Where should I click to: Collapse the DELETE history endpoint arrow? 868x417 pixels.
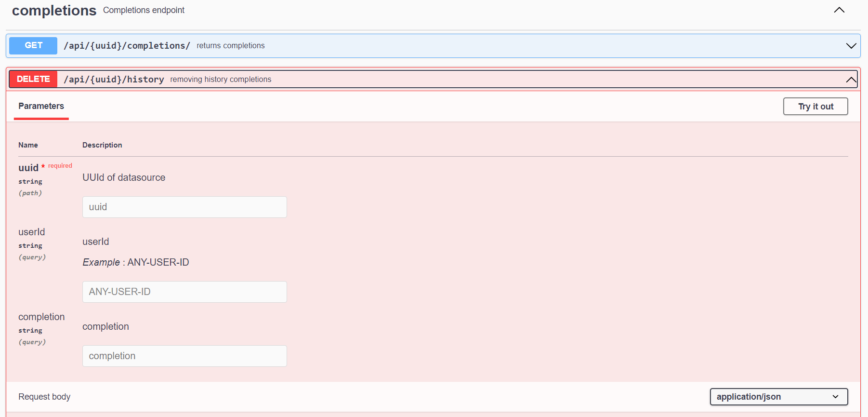click(851, 80)
